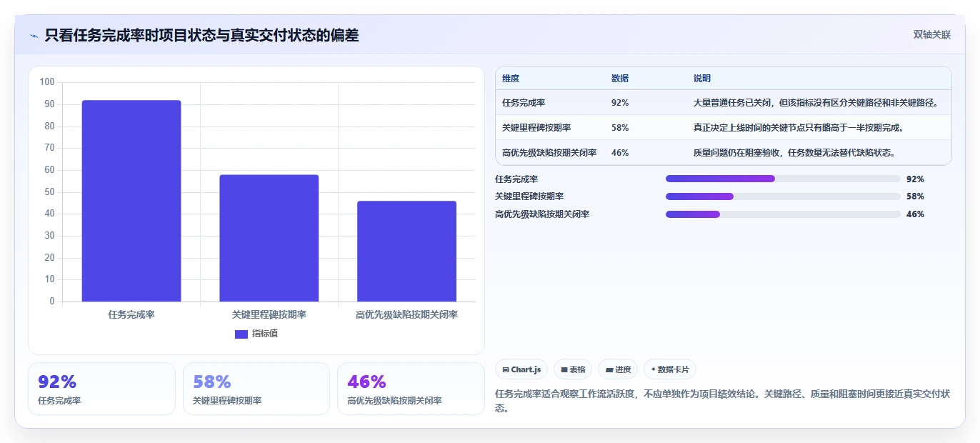The height and width of the screenshot is (443, 980).
Task: Click the 关键里程碑按期率 label in the progress list
Action: (529, 196)
